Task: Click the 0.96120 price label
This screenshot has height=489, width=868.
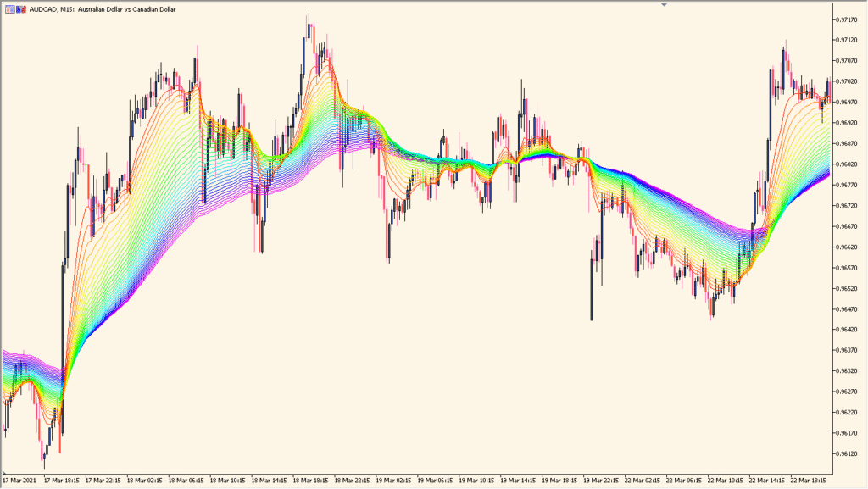Action: click(846, 454)
